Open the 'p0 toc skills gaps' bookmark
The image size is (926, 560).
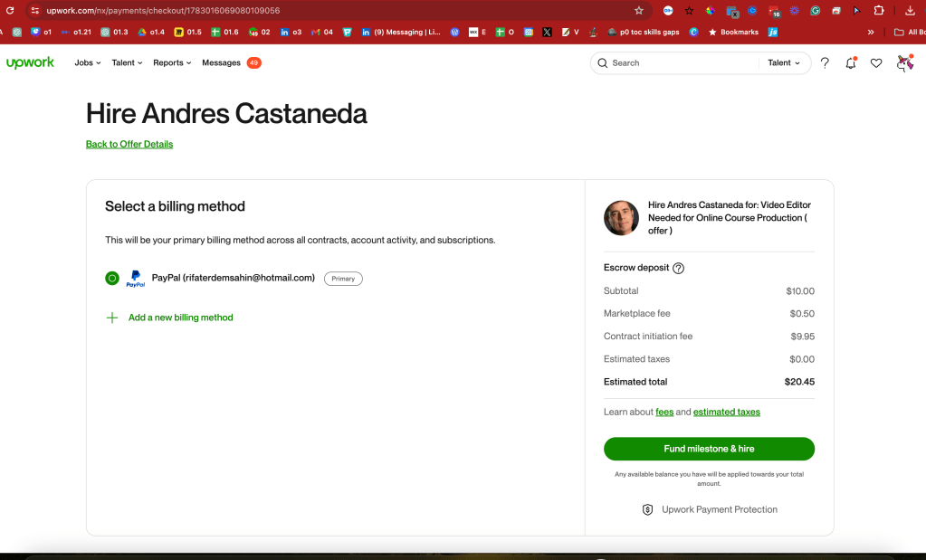(x=643, y=32)
